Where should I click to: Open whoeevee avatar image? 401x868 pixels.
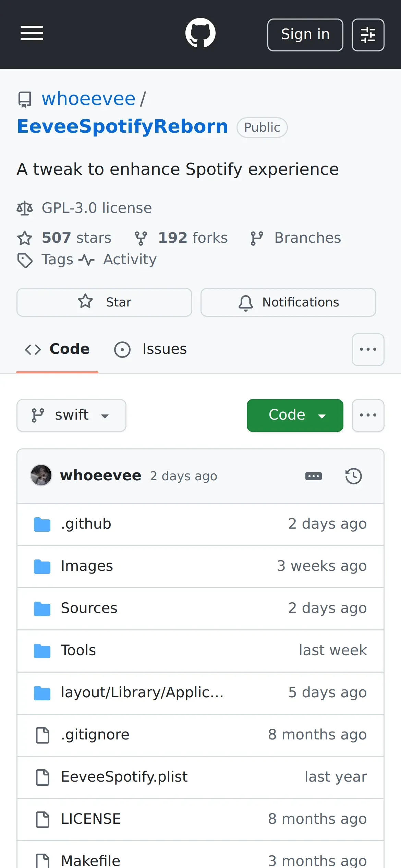tap(41, 475)
